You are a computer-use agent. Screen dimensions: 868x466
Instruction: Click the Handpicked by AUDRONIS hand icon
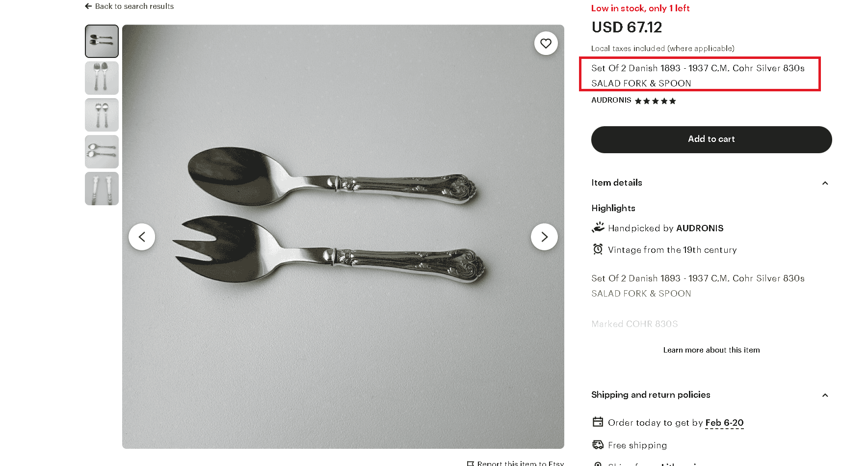pos(598,227)
